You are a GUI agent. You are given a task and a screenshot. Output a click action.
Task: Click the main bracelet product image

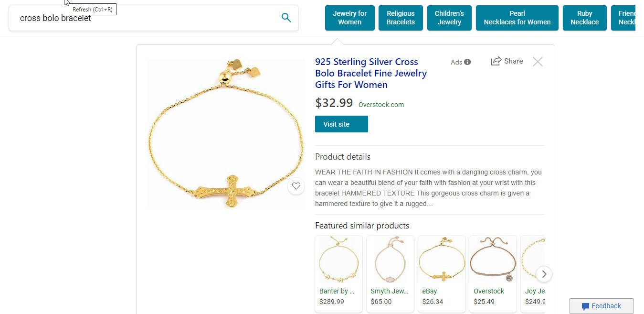[225, 134]
